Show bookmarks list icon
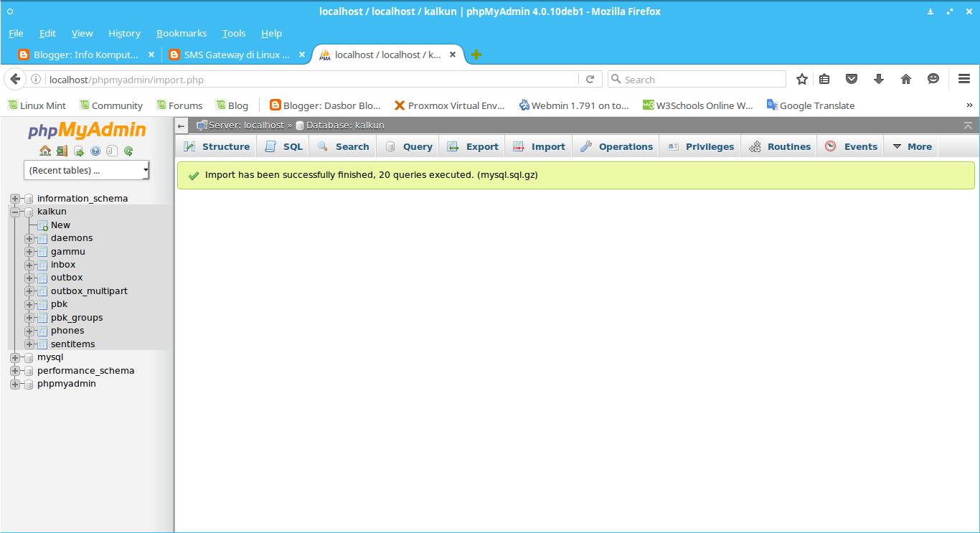Screen dimensions: 980x533 click(x=824, y=80)
